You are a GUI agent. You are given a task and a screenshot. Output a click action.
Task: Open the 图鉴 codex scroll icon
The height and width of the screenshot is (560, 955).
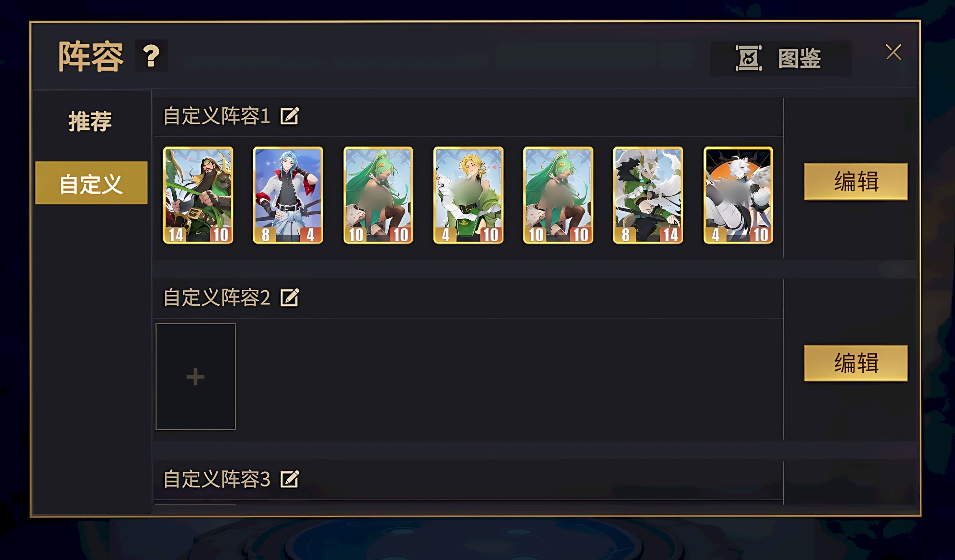pos(748,58)
